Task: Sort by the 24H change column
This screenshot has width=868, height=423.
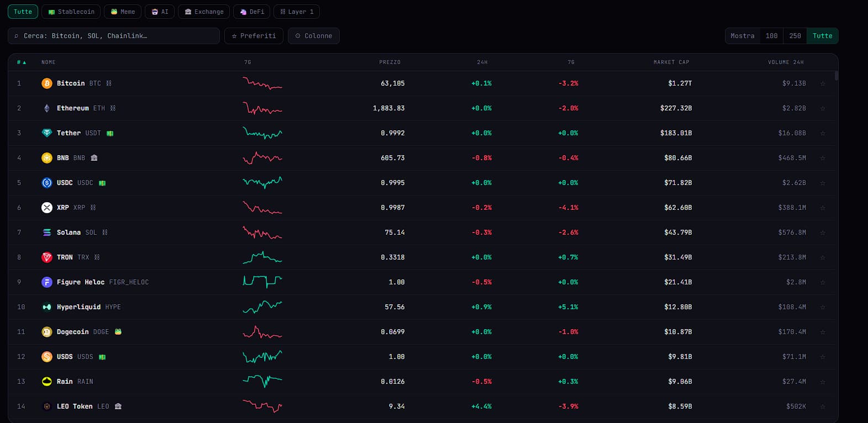Action: (482, 62)
